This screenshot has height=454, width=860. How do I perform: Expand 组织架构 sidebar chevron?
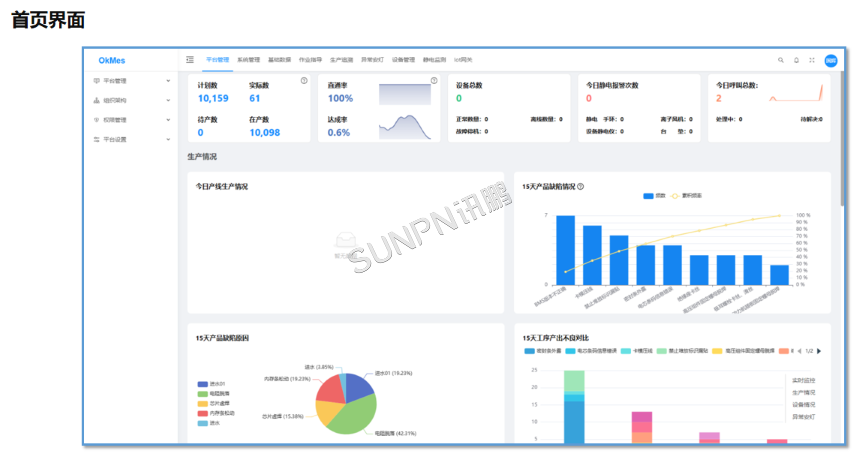pos(168,100)
